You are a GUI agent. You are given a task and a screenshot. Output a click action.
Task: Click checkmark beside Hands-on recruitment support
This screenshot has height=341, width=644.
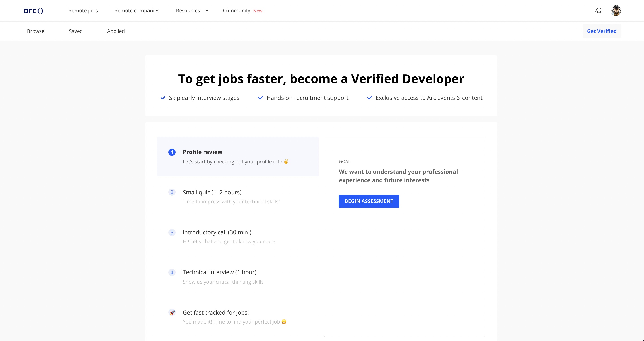pos(260,98)
